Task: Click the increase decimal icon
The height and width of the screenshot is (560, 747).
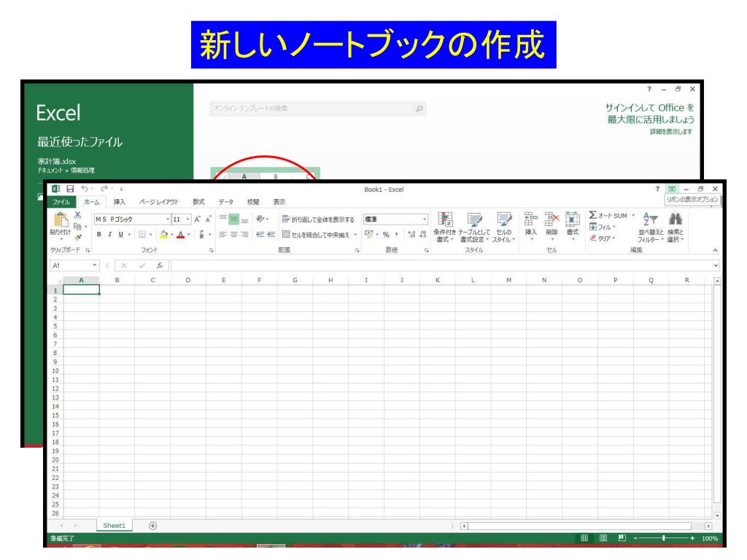Action: pyautogui.click(x=411, y=234)
